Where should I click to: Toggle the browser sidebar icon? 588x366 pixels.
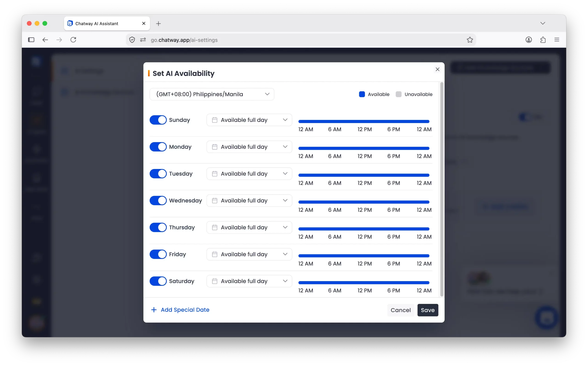[31, 40]
